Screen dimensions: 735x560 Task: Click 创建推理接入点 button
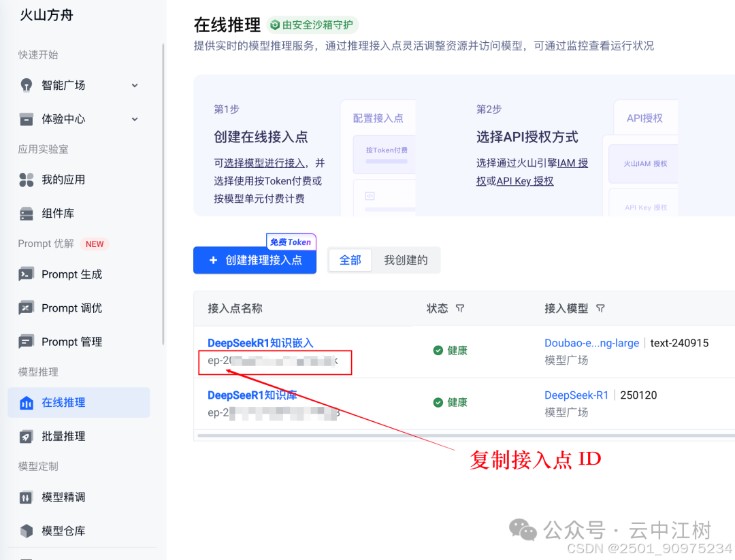(255, 260)
